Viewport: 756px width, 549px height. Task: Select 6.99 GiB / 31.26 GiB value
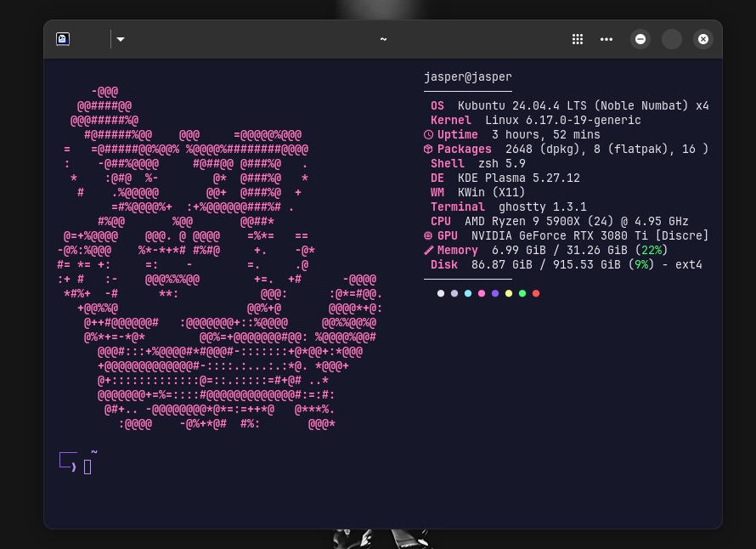point(559,251)
